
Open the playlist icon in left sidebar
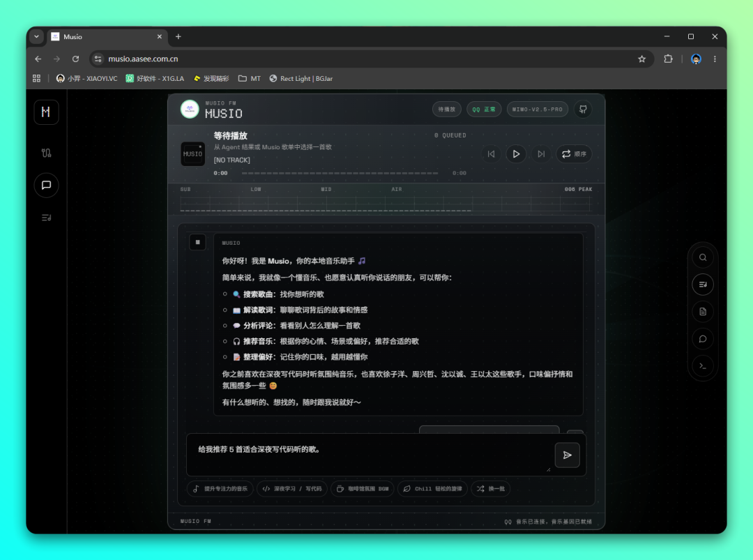click(46, 218)
